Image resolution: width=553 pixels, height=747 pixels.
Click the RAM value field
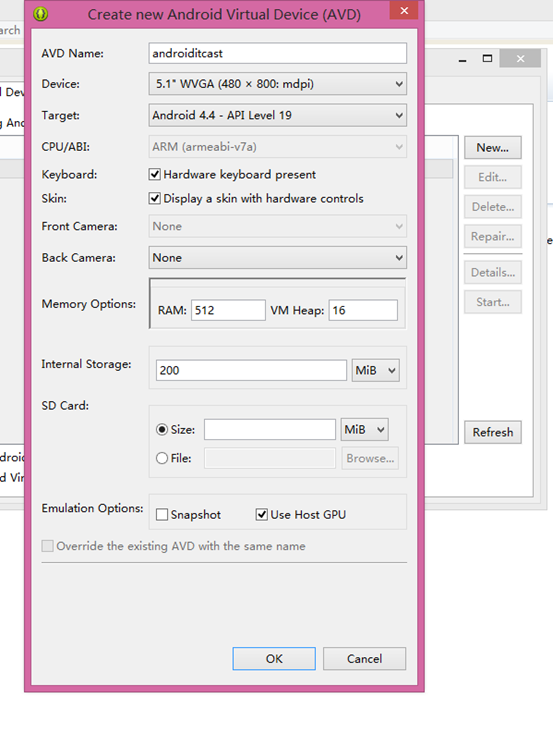(228, 310)
